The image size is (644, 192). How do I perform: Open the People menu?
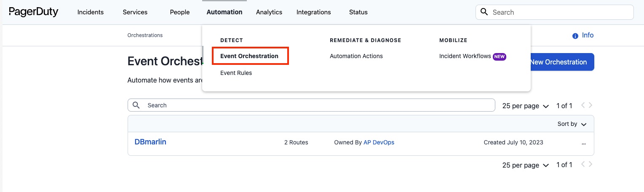pyautogui.click(x=180, y=12)
